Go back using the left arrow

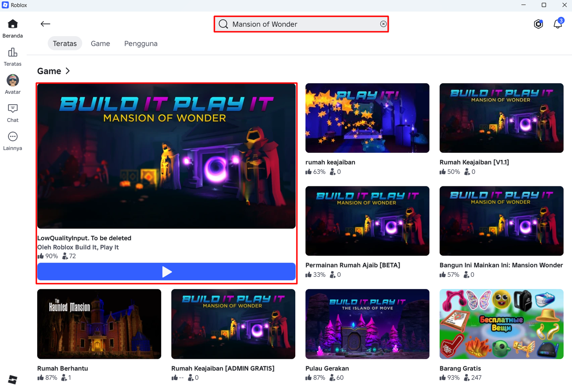[x=45, y=24]
